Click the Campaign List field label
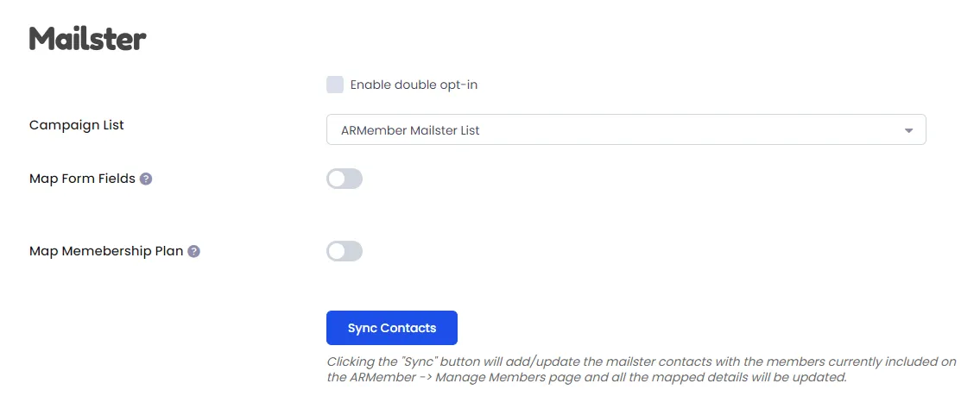This screenshot has width=980, height=415. coord(77,125)
